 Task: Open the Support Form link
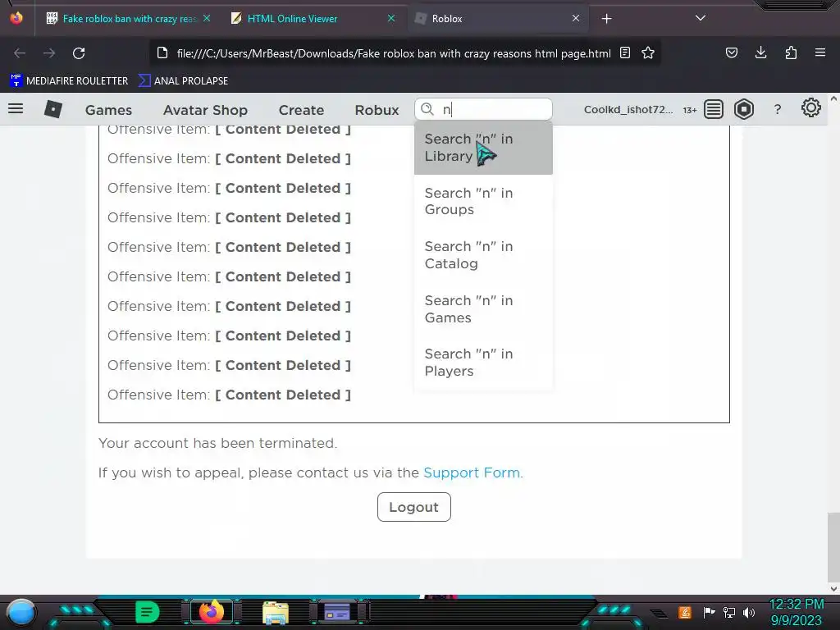point(472,472)
